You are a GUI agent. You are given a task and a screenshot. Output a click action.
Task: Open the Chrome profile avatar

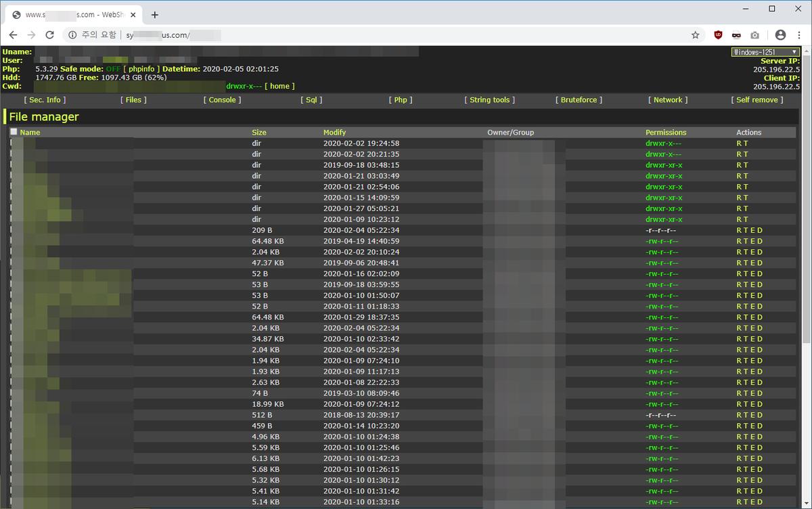tap(780, 35)
